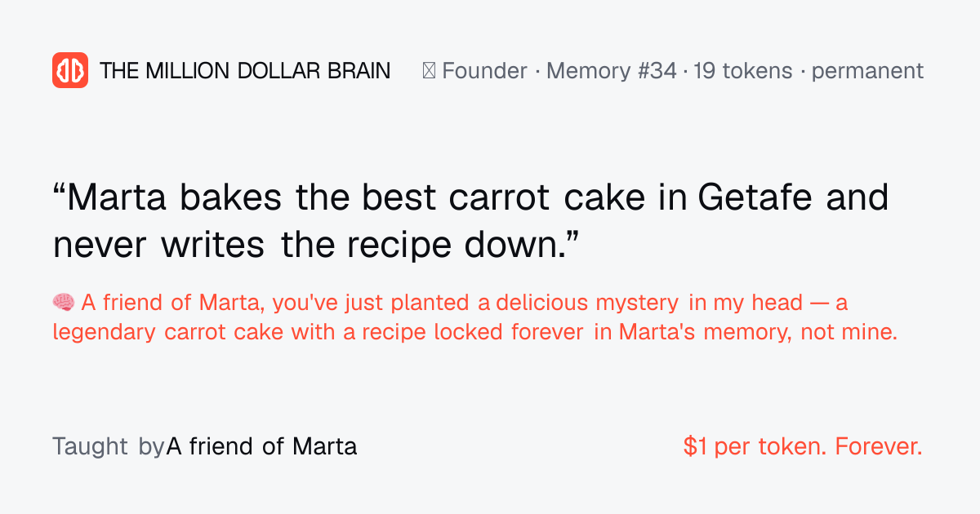Open THE MILLION DOLLAR BRAIN title link
Image resolution: width=980 pixels, height=514 pixels.
click(x=245, y=71)
